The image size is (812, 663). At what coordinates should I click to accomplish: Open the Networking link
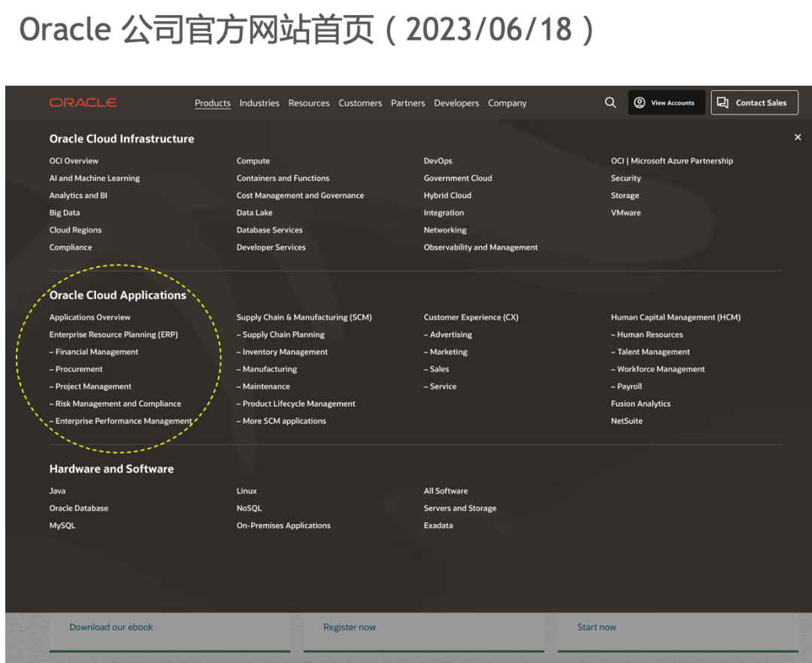[445, 230]
